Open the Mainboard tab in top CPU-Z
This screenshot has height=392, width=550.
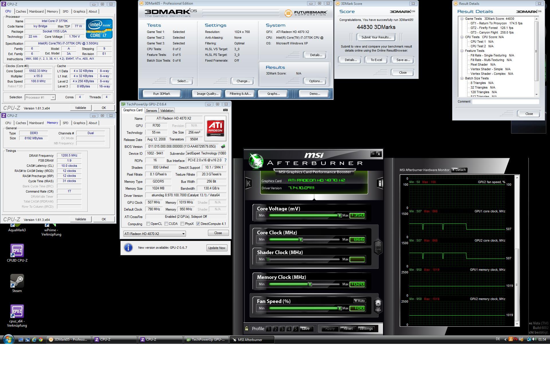pyautogui.click(x=36, y=11)
